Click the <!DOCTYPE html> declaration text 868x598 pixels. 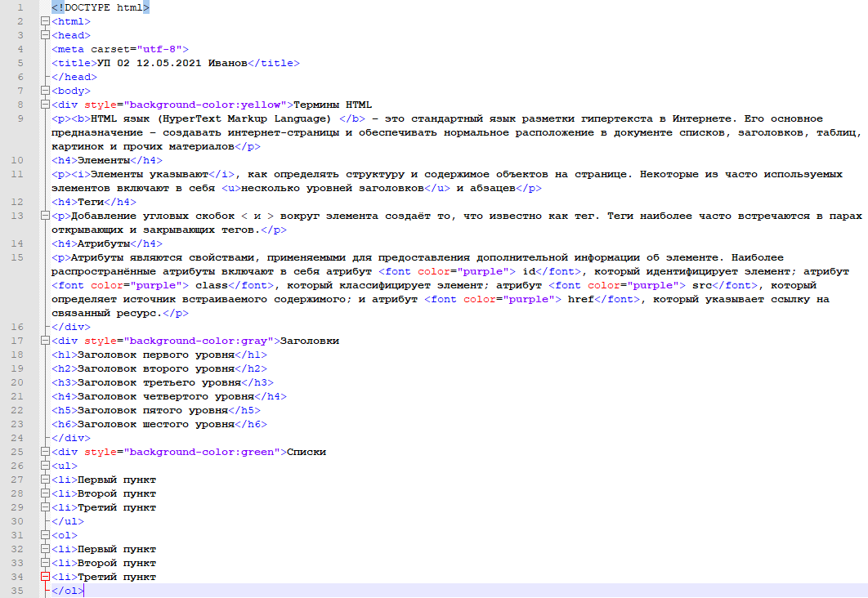click(101, 7)
